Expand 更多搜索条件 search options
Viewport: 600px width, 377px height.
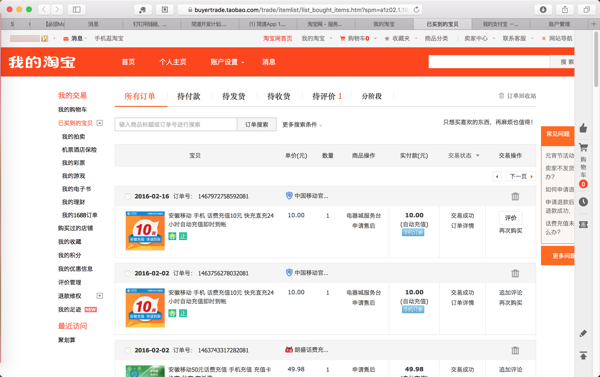coord(302,125)
